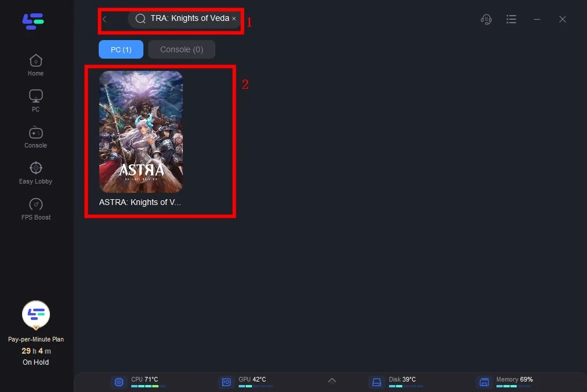Viewport: 587px width, 392px height.
Task: Switch to the PC (1) tab
Action: point(121,49)
